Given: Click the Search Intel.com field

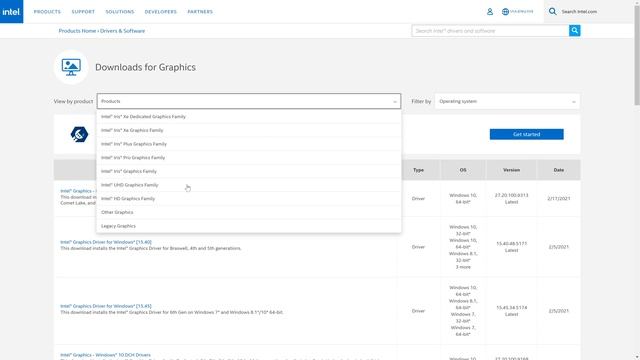Looking at the screenshot, I should (579, 11).
